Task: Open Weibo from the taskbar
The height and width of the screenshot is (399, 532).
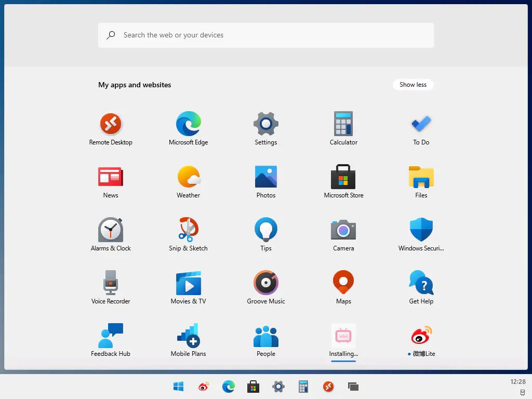Action: click(x=204, y=387)
